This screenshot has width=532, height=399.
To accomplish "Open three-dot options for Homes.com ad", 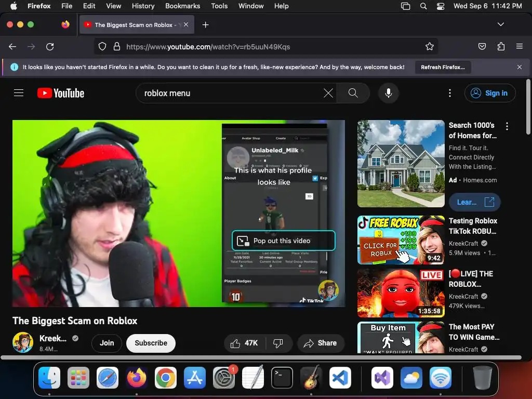I will (507, 126).
